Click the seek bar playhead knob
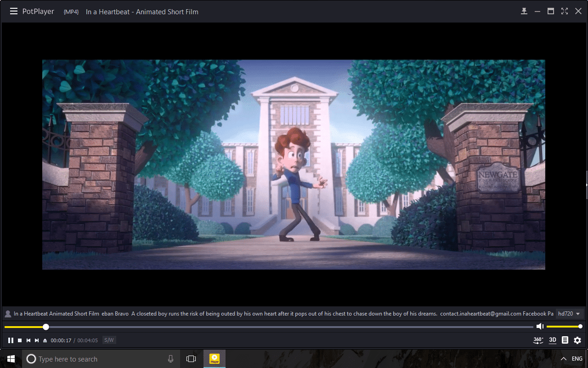The width and height of the screenshot is (588, 368). [x=46, y=327]
